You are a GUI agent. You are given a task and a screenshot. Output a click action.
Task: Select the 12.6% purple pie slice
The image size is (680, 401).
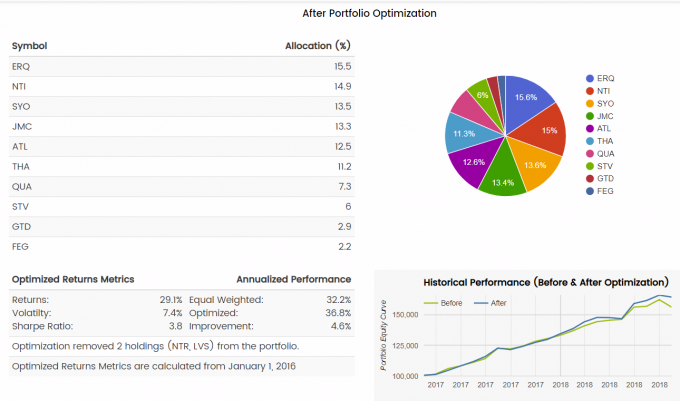pos(475,160)
